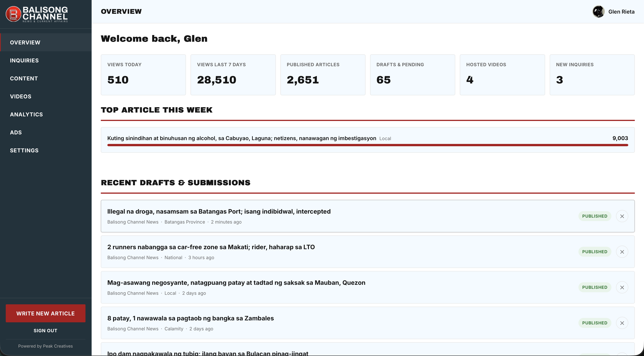Click the Calamity category text
644x356 pixels.
[174, 329]
